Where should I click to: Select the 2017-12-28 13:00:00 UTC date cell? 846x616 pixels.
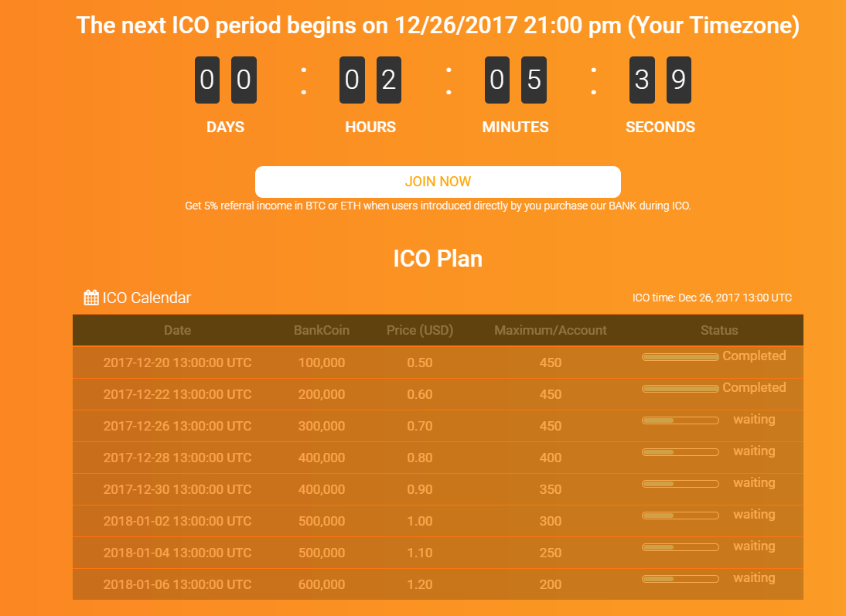tap(177, 458)
